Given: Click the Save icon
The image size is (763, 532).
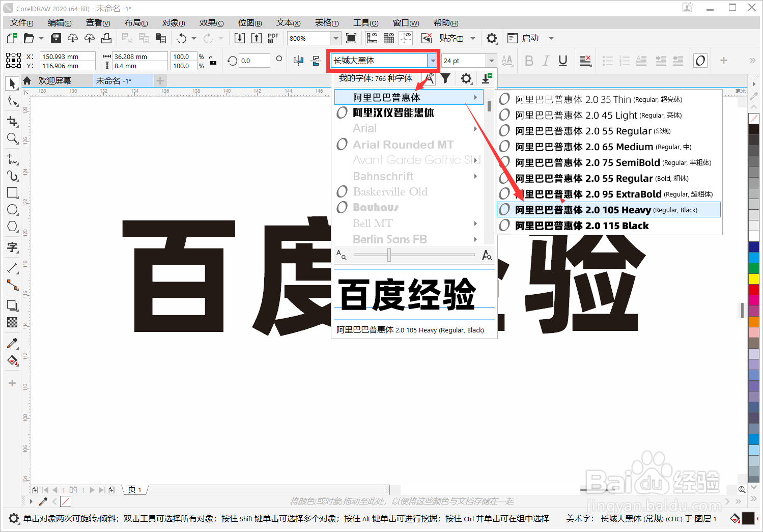Looking at the screenshot, I should coord(56,38).
